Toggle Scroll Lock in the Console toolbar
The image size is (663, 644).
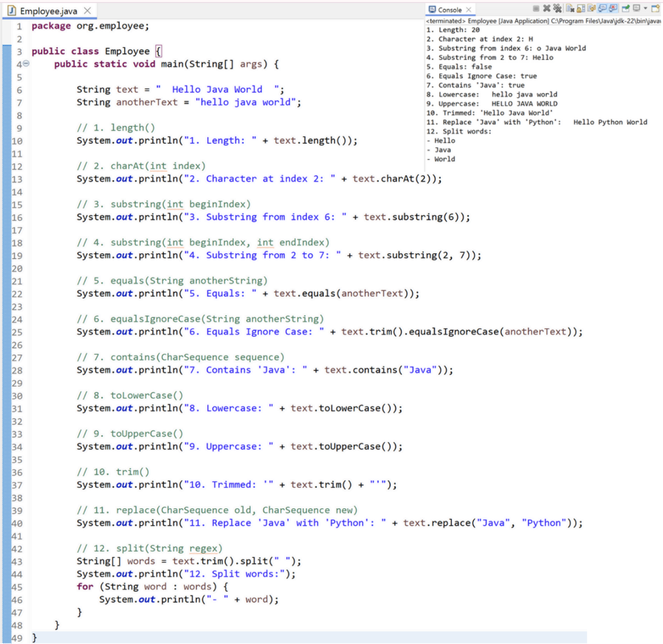(x=581, y=8)
